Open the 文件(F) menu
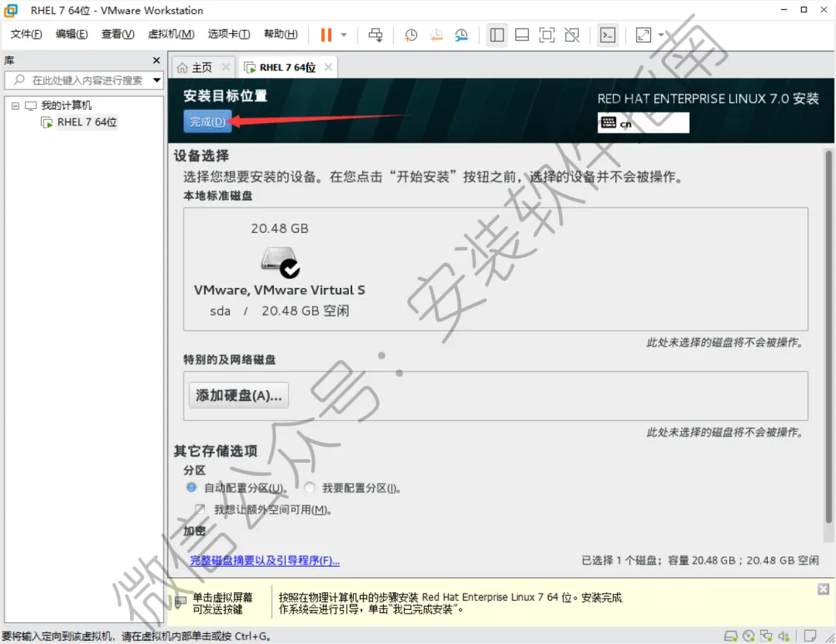The height and width of the screenshot is (644, 836). 26,34
